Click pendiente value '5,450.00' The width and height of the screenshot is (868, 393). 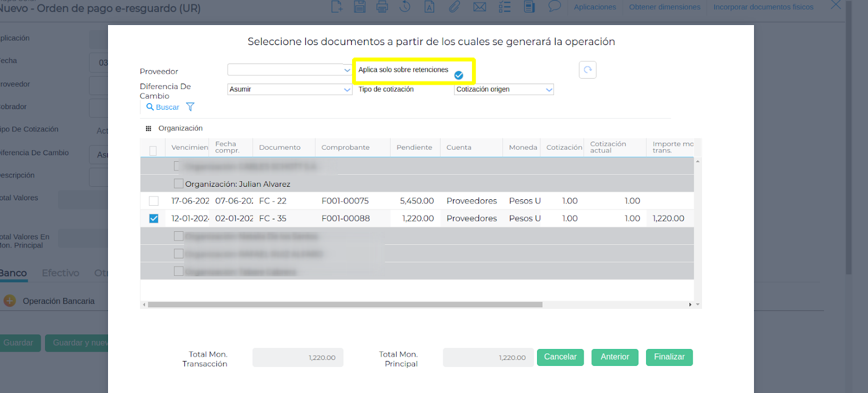pos(417,201)
